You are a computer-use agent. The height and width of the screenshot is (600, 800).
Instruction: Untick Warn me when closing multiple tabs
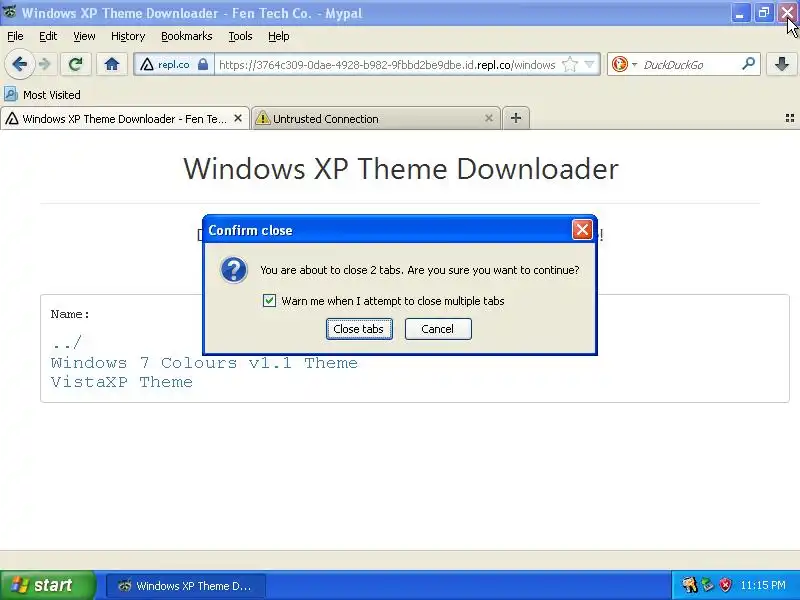click(269, 301)
